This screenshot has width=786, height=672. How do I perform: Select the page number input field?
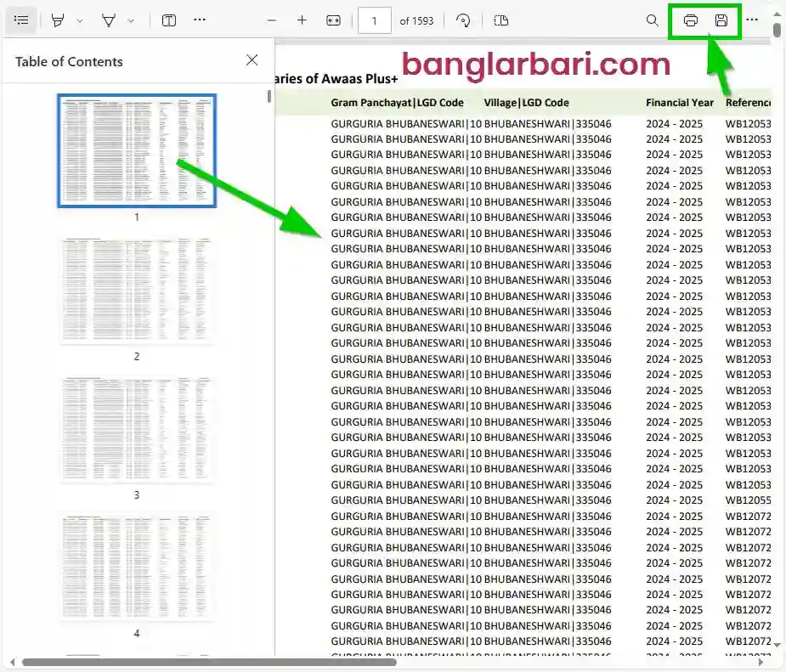pyautogui.click(x=374, y=20)
